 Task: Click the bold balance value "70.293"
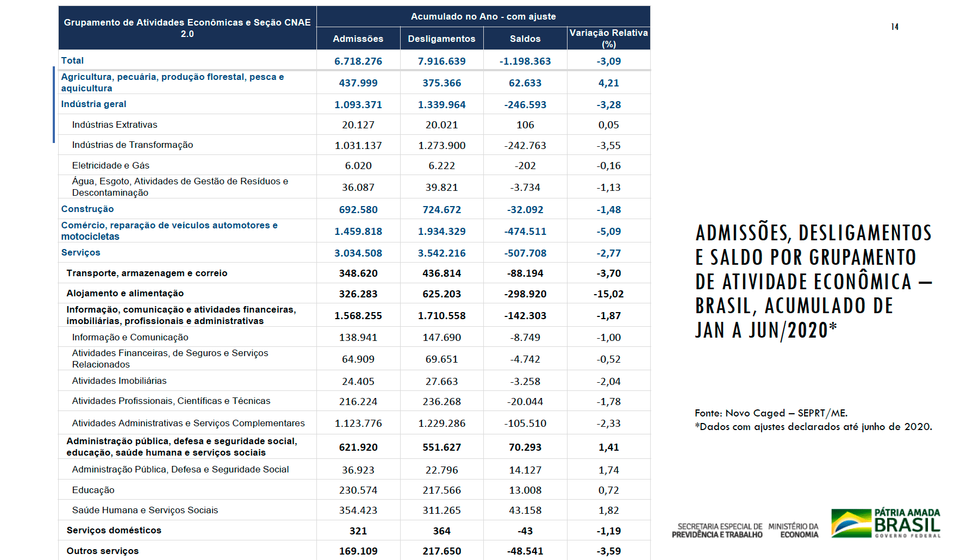(525, 447)
